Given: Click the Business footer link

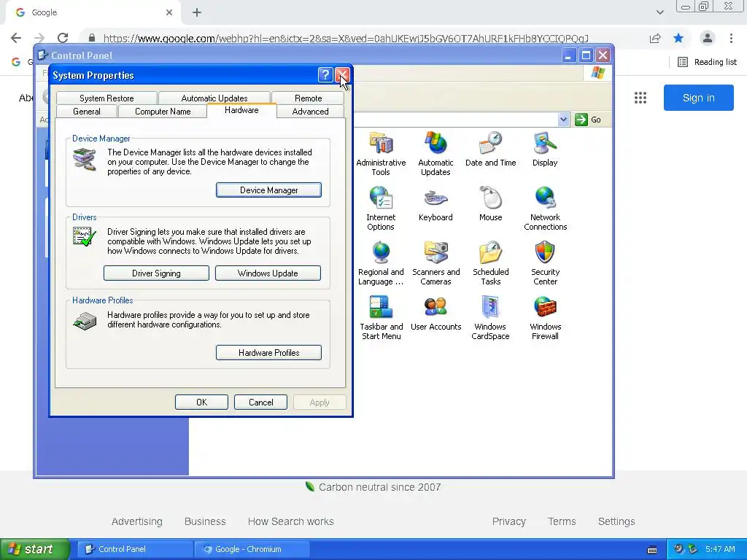Looking at the screenshot, I should click(x=205, y=521).
